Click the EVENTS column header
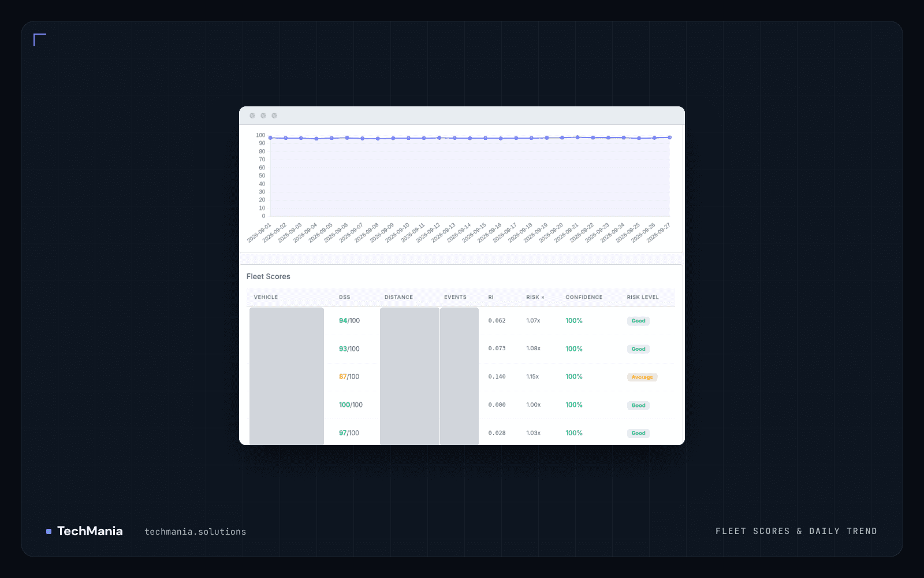The width and height of the screenshot is (924, 578). [455, 297]
